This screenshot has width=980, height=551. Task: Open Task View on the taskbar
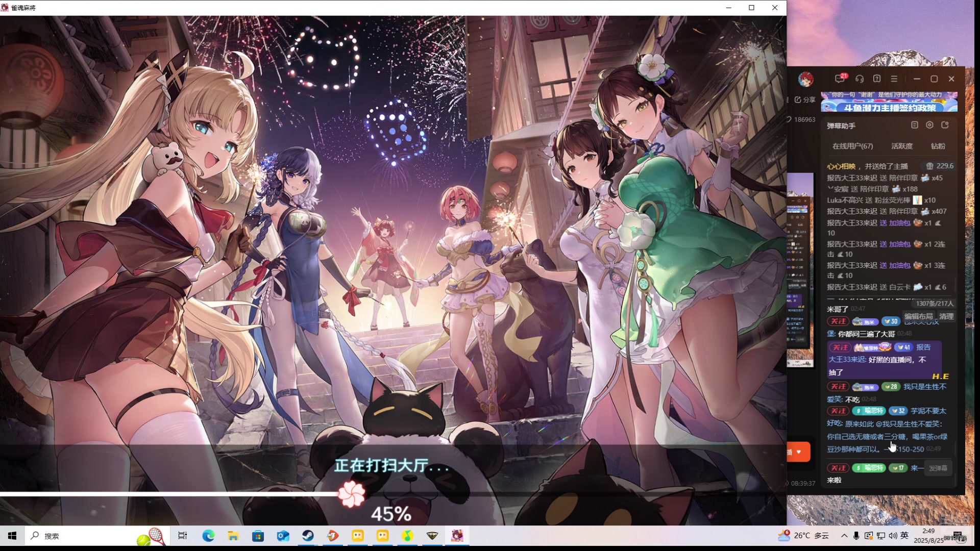click(x=183, y=536)
